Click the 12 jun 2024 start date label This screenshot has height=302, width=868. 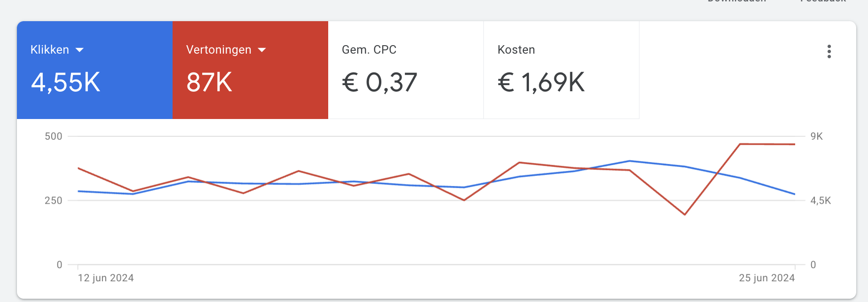tap(106, 278)
